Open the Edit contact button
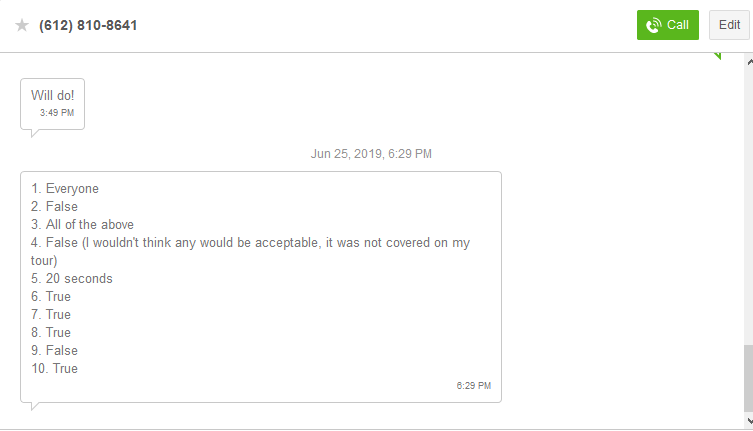The height and width of the screenshot is (431, 753). [729, 25]
